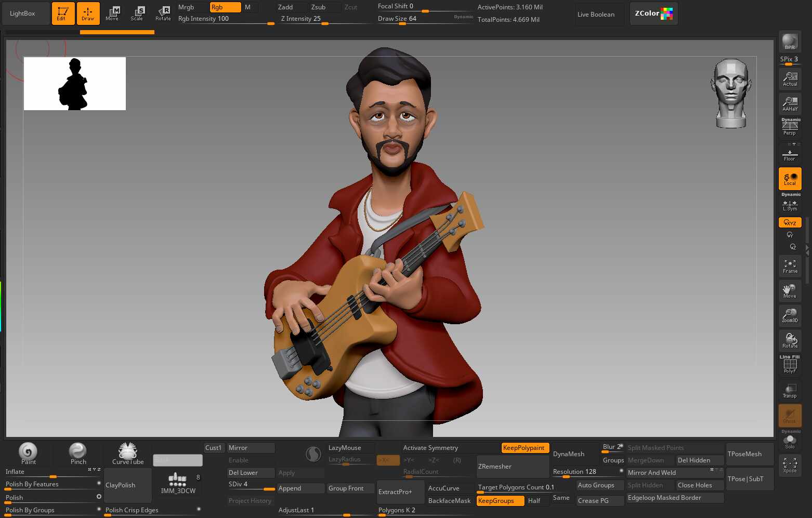This screenshot has width=812, height=518.
Task: Click the BPR render icon
Action: [790, 41]
